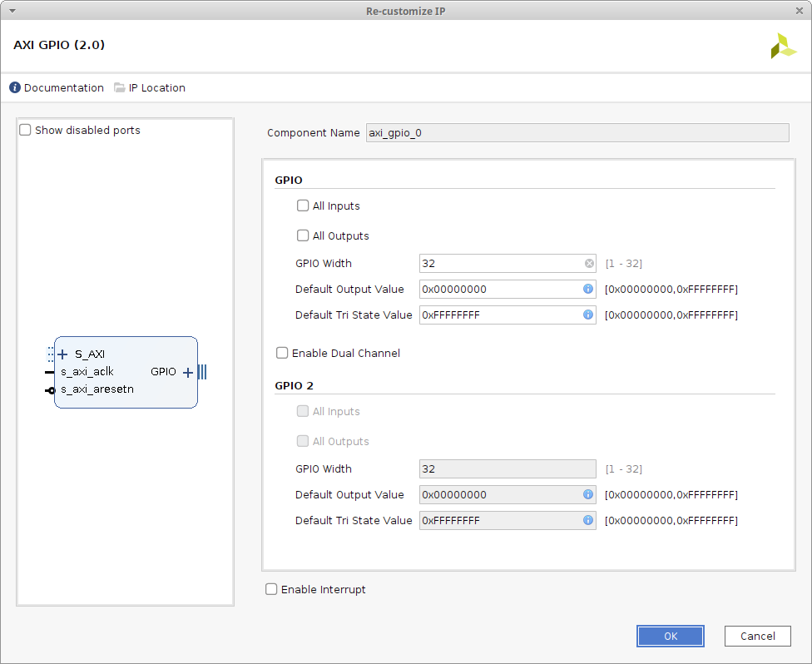Open the Documentation info icon
The width and height of the screenshot is (812, 664).
point(15,88)
